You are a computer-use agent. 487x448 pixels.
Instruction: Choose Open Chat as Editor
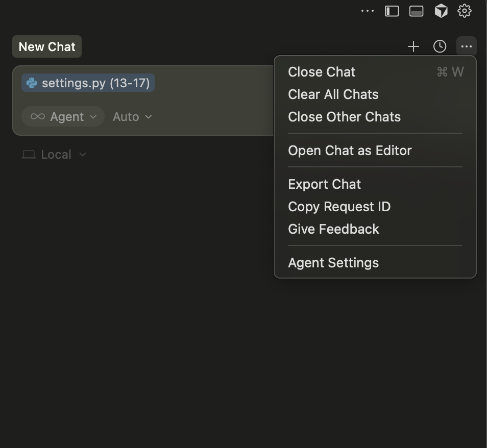[x=350, y=151]
